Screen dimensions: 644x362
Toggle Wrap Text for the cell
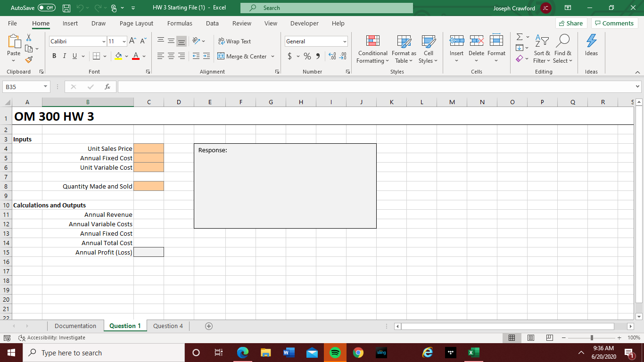point(234,41)
